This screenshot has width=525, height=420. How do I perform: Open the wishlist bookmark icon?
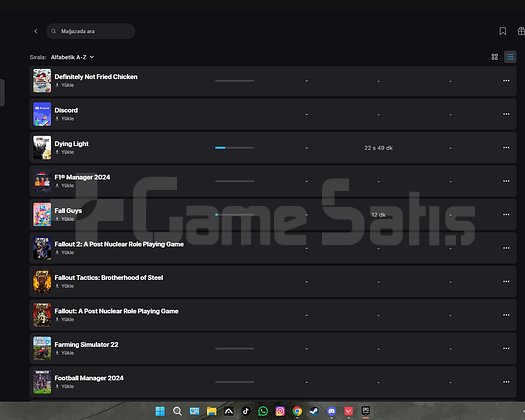503,31
